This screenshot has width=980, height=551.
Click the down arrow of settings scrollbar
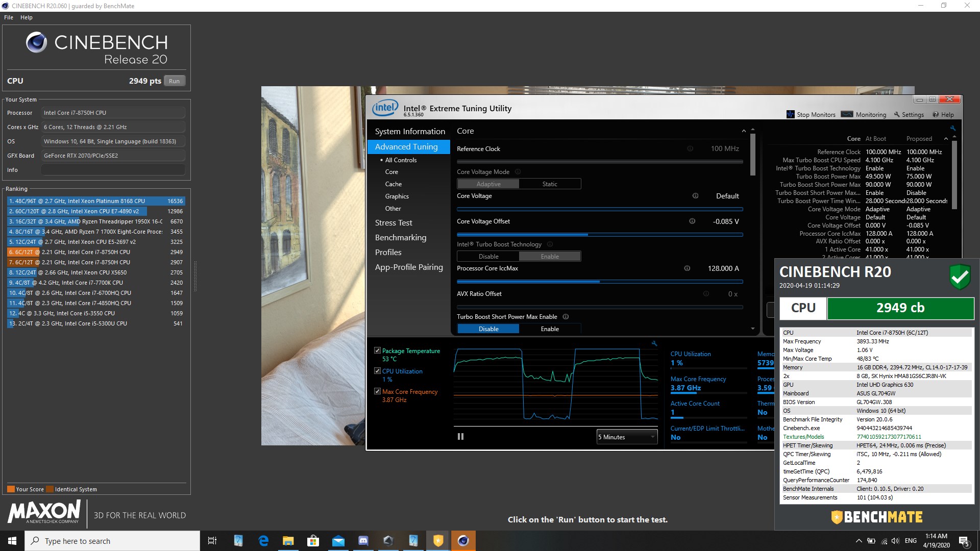pos(752,329)
